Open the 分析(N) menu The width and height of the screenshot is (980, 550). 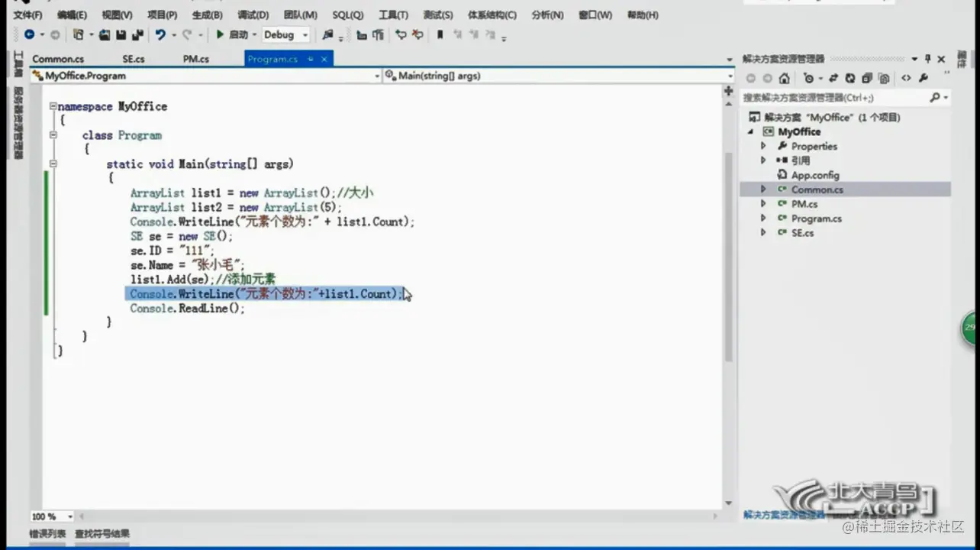click(547, 15)
